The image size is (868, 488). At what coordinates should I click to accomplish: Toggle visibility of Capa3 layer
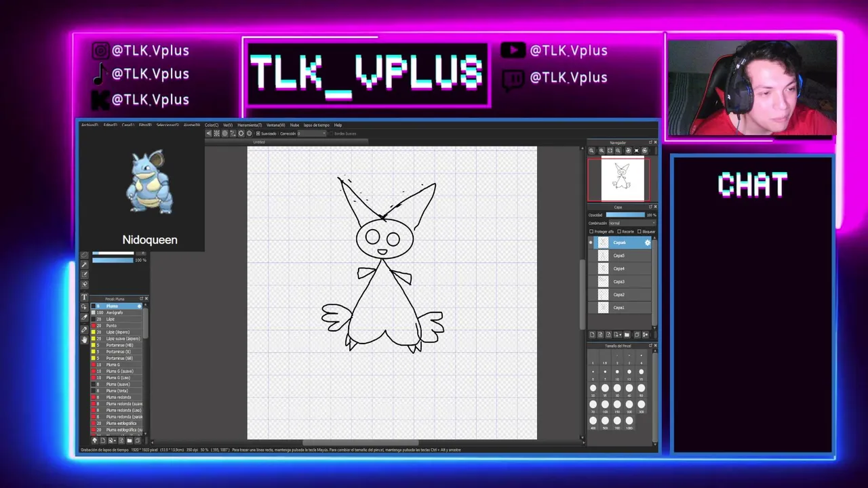(x=591, y=281)
